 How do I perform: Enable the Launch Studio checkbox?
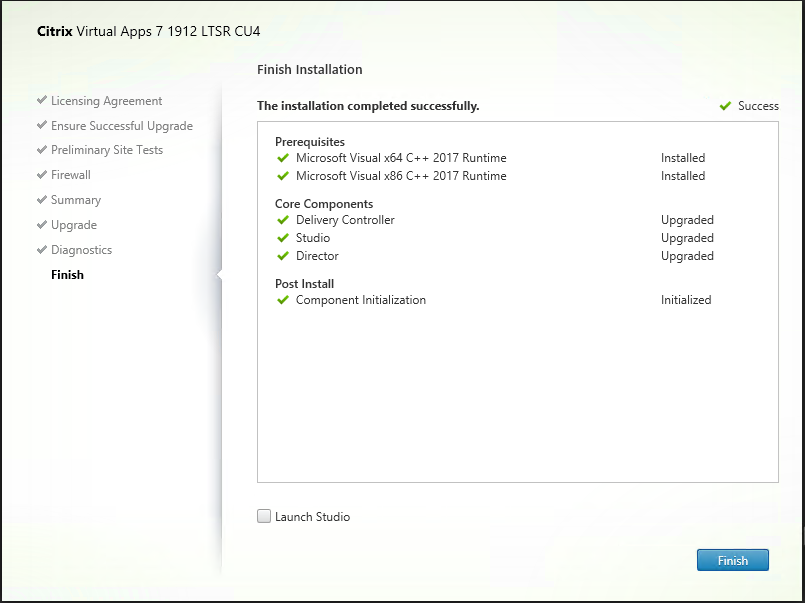[x=264, y=516]
